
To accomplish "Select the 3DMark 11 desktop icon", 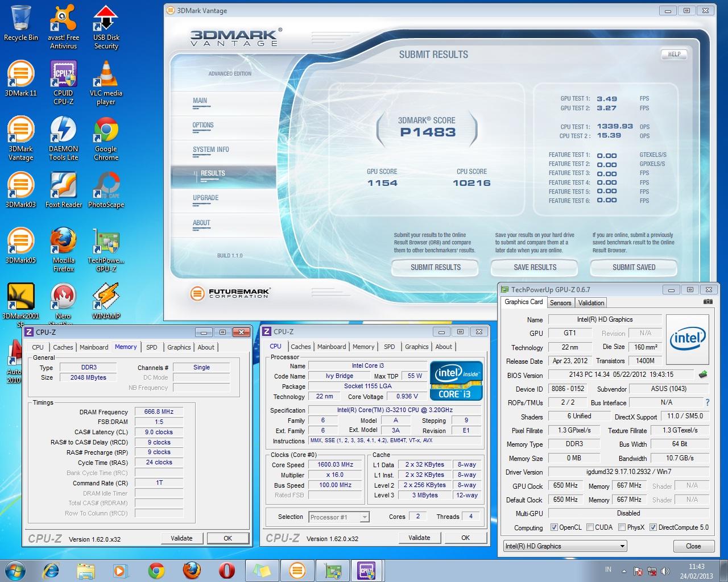I will (x=21, y=78).
